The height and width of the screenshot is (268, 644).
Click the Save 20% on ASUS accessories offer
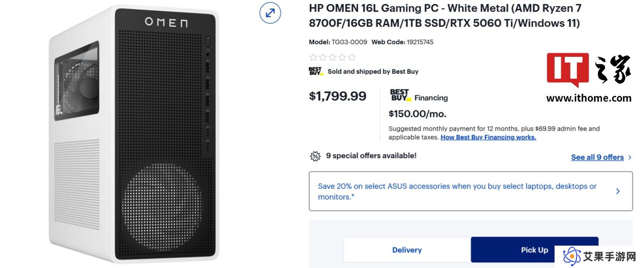470,191
